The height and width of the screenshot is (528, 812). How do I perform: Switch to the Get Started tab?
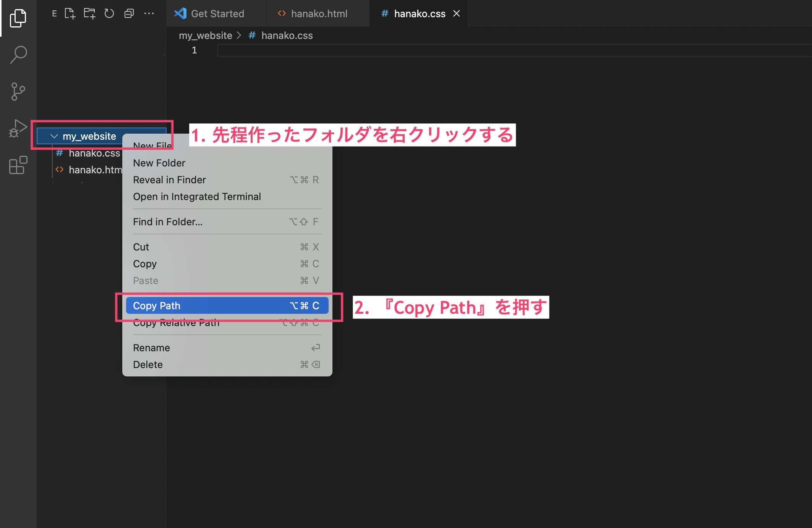[x=217, y=14]
